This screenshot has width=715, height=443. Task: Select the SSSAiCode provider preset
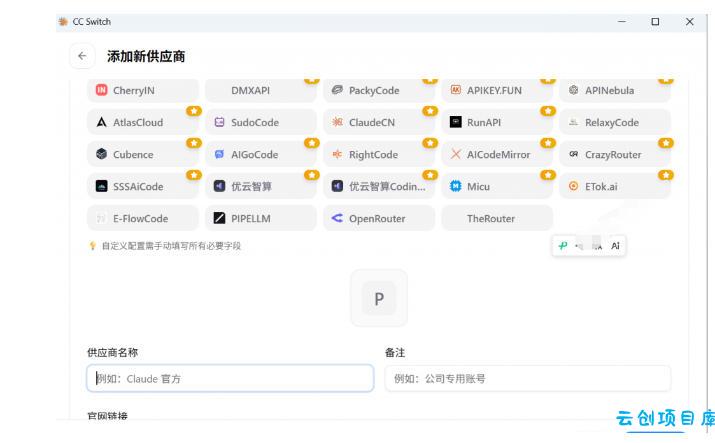143,186
